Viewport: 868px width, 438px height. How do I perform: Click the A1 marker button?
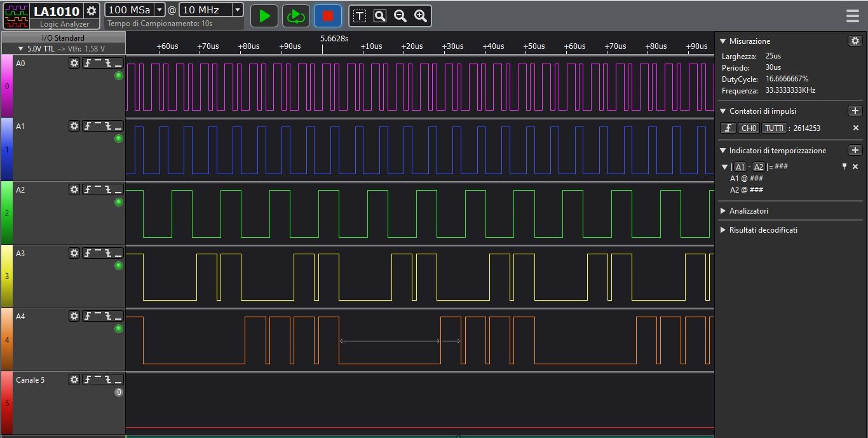(740, 167)
